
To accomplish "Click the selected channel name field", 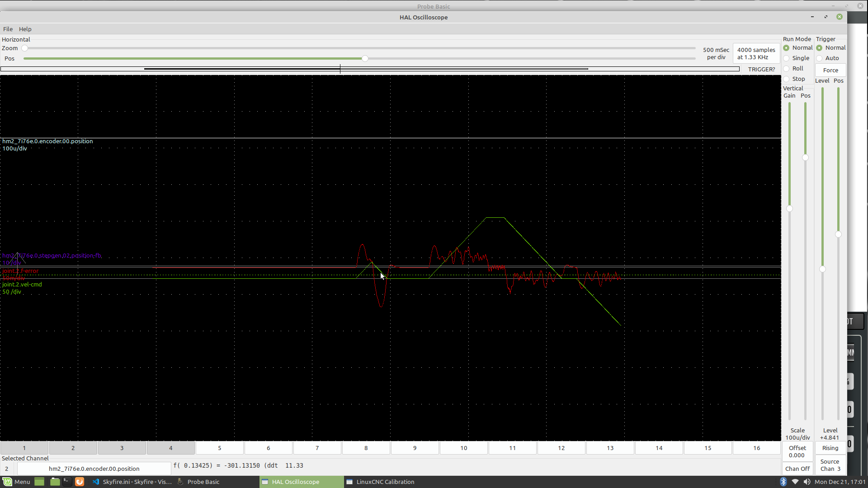I will point(94,469).
